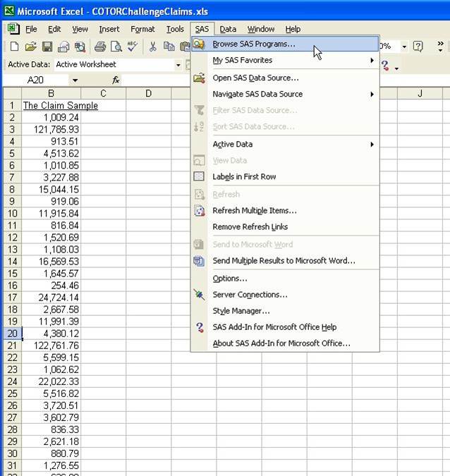The image size is (450, 476).
Task: Expand the Active Data submenu
Action: 286,144
